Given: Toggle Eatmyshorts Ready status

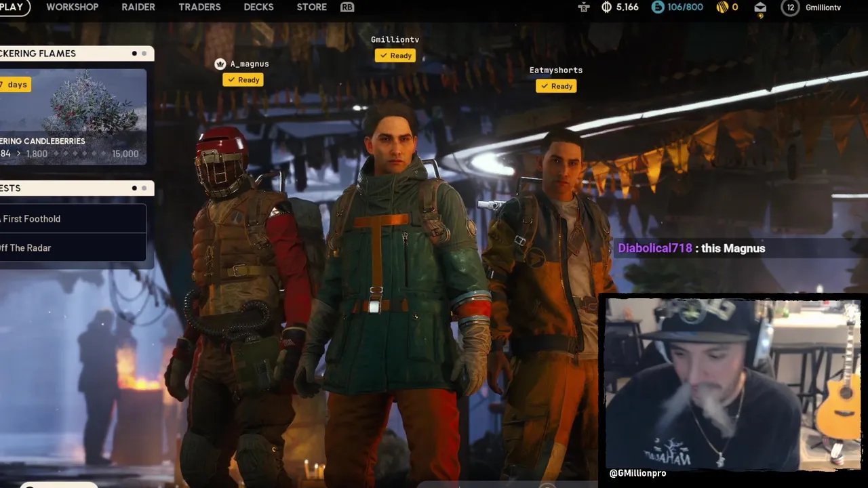Looking at the screenshot, I should click(x=556, y=86).
